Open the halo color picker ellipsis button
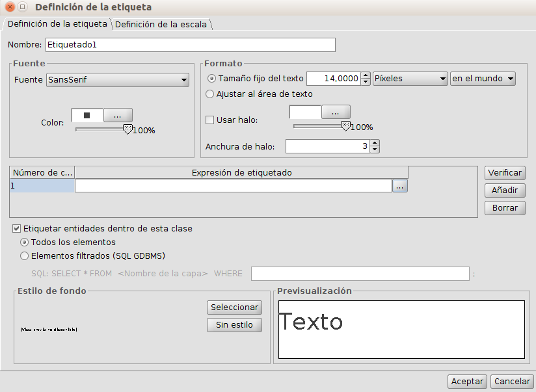536x392 pixels. (x=335, y=112)
